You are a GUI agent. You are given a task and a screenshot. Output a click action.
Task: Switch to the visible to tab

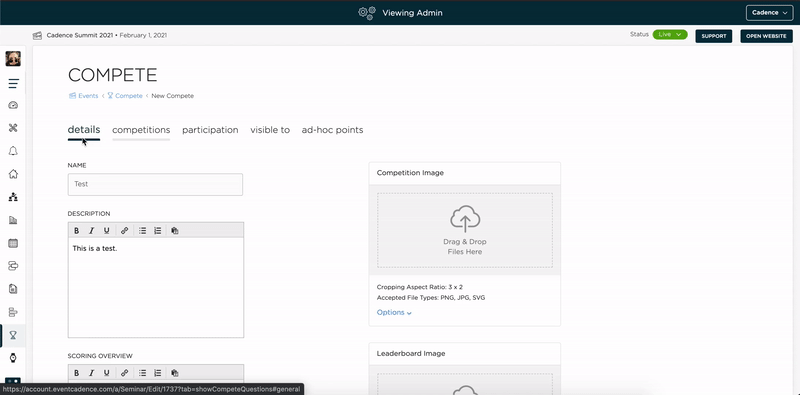(270, 130)
